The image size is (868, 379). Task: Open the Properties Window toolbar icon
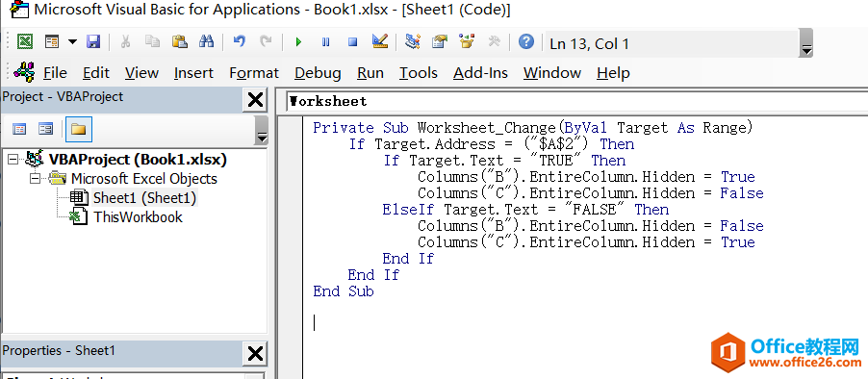(440, 42)
